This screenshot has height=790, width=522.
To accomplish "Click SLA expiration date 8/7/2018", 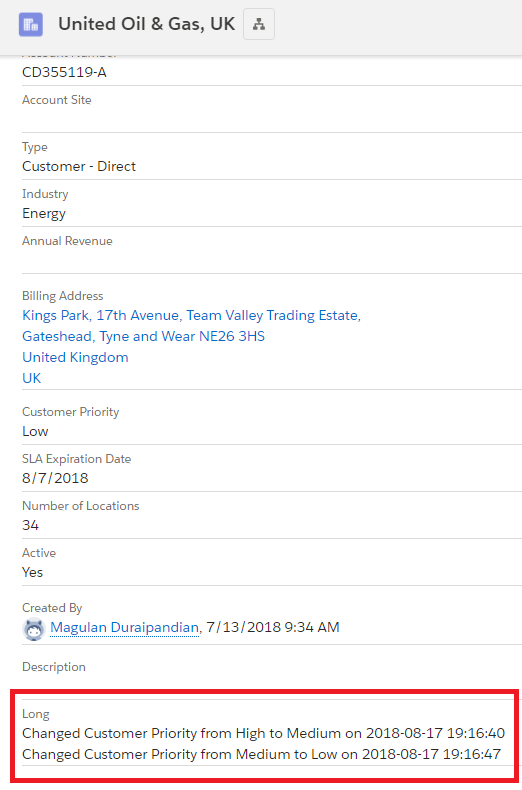I will (x=55, y=478).
